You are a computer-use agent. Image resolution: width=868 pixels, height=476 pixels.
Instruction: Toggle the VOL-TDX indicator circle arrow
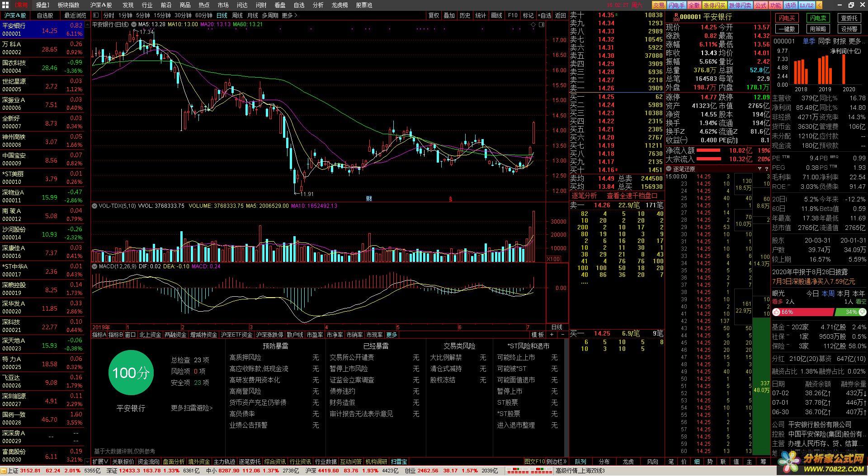click(x=94, y=206)
